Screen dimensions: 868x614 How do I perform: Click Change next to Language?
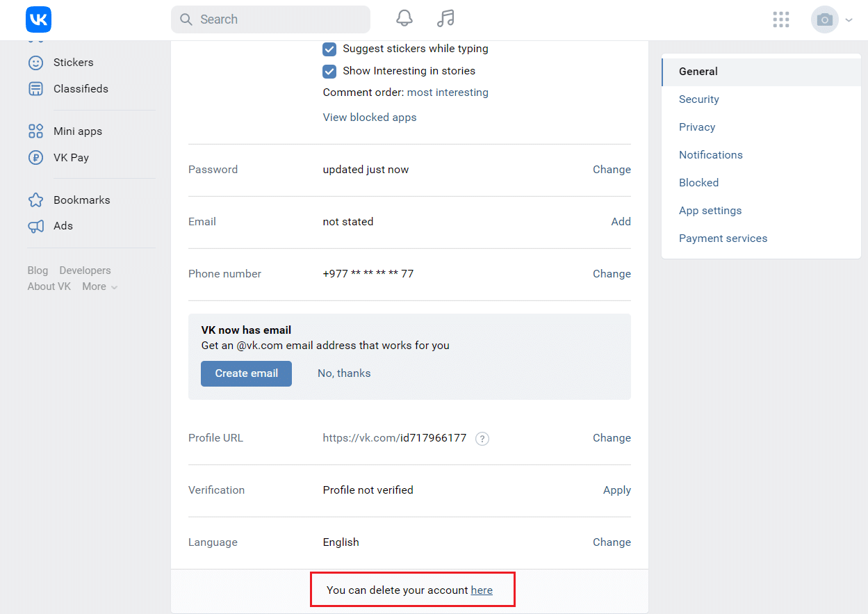tap(612, 542)
